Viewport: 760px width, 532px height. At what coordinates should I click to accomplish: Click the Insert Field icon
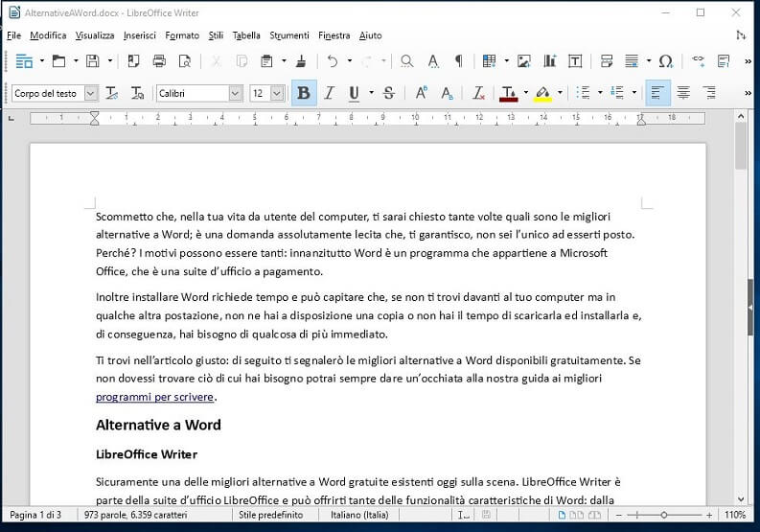tap(632, 61)
